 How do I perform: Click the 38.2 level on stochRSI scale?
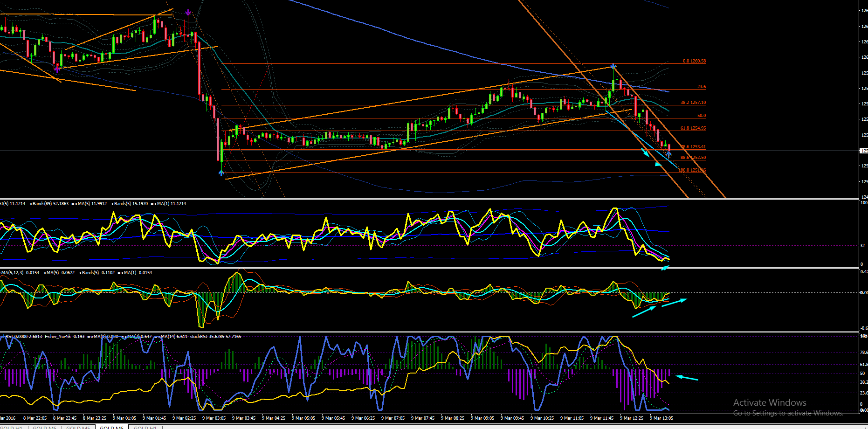pos(864,382)
